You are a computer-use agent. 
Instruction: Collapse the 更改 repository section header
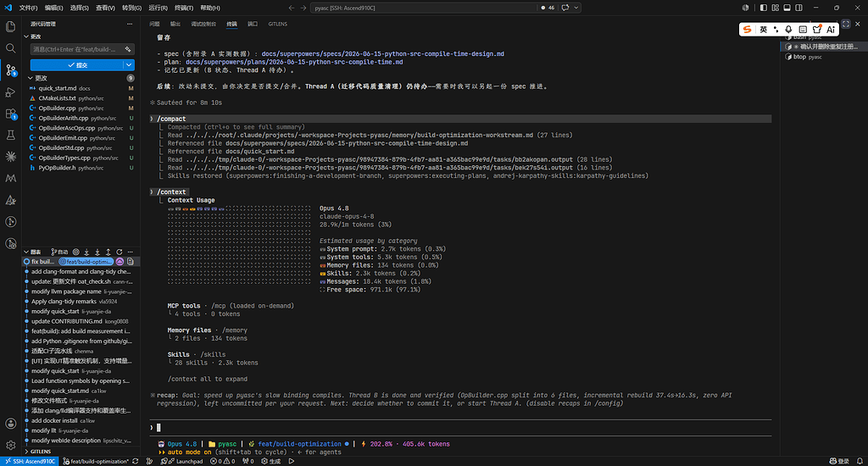tap(79, 36)
